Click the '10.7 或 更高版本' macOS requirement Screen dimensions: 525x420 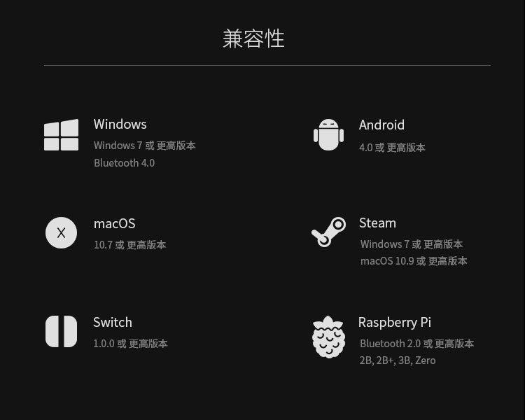point(130,245)
